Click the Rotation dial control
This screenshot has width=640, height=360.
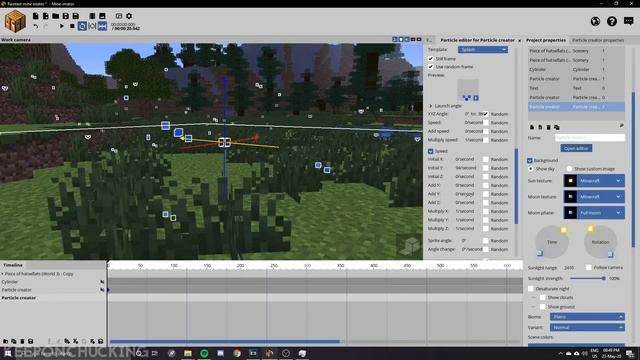(600, 242)
